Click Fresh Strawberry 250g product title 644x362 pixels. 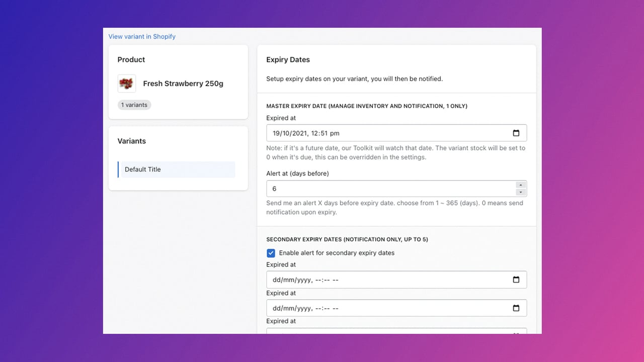coord(183,83)
